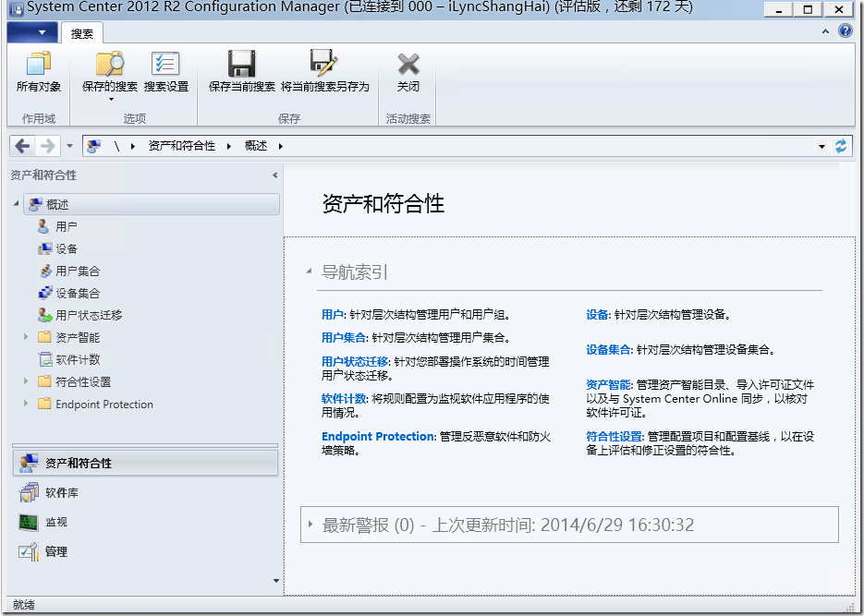Expand the 符合性设置 tree arrow

click(x=25, y=380)
